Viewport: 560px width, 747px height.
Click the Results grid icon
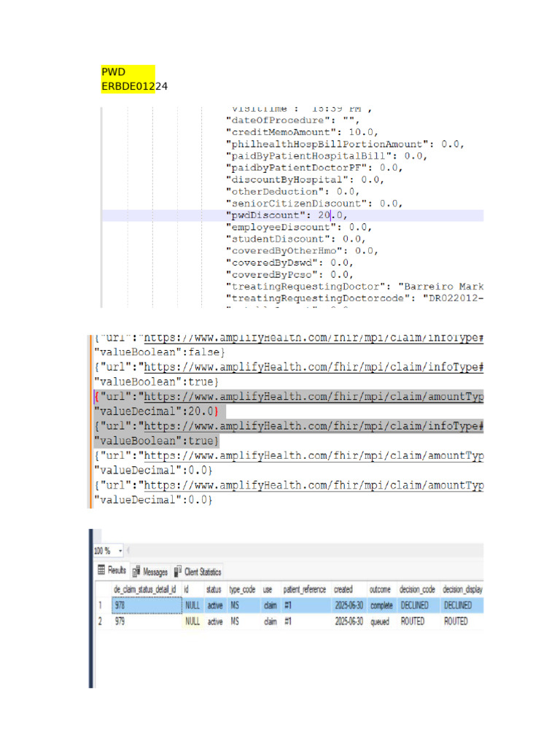pyautogui.click(x=101, y=570)
